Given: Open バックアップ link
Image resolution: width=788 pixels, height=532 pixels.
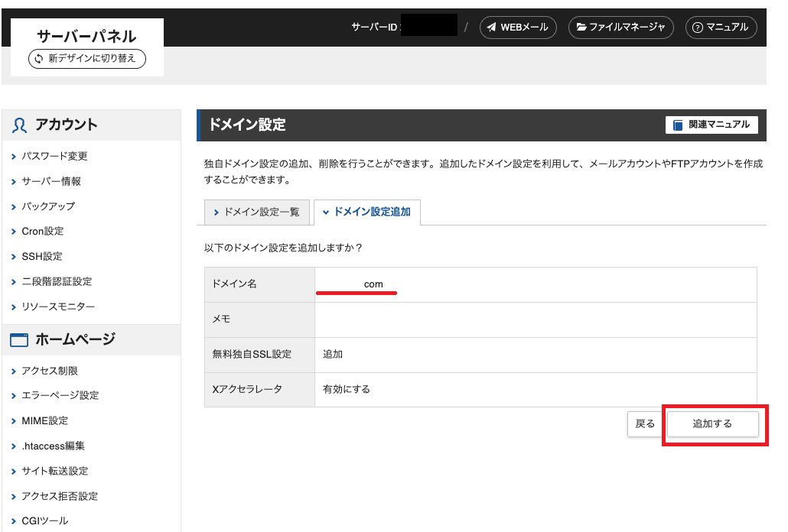Looking at the screenshot, I should (x=48, y=207).
